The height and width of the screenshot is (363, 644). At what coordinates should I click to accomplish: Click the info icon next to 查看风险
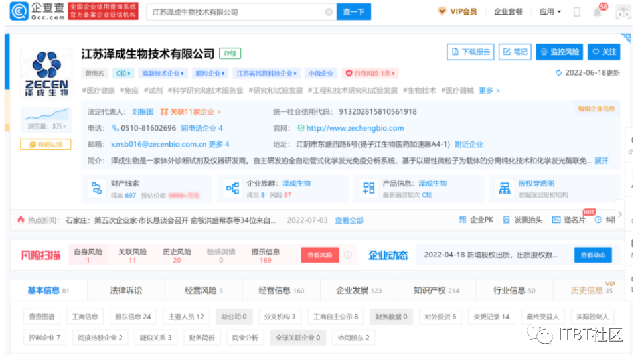(347, 255)
